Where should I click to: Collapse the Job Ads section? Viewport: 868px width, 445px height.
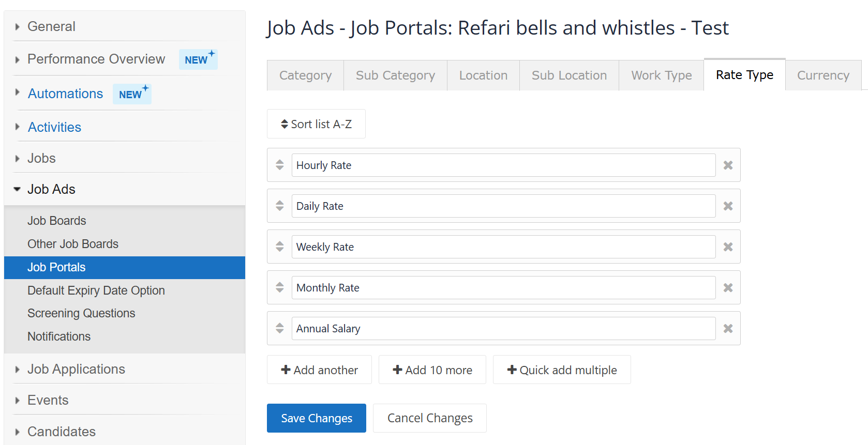(17, 189)
